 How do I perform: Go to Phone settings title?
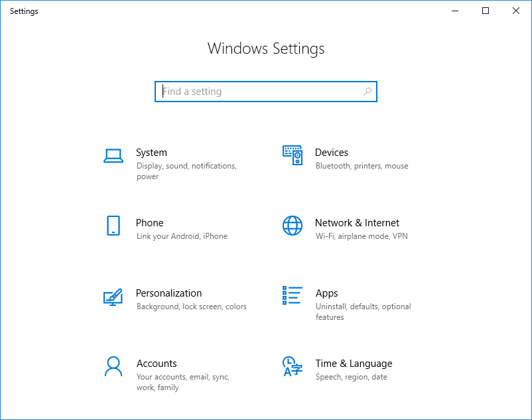click(x=149, y=223)
